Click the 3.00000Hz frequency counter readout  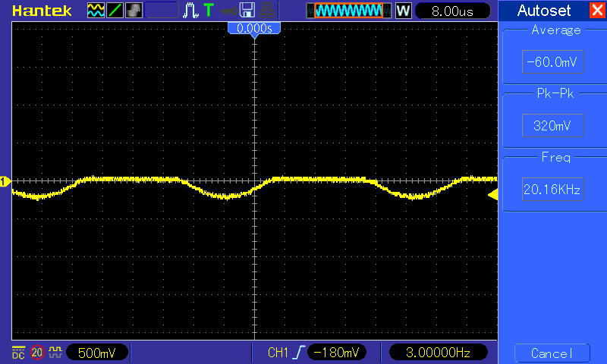pos(438,353)
